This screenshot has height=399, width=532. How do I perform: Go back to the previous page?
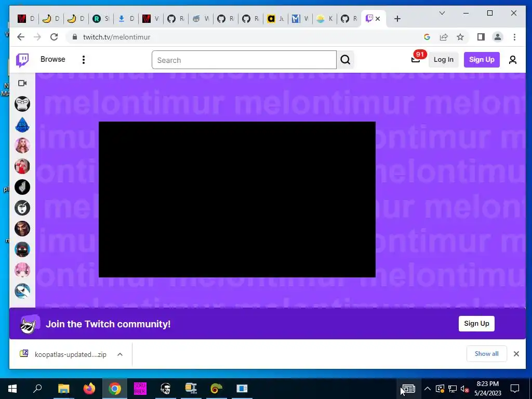pyautogui.click(x=21, y=37)
